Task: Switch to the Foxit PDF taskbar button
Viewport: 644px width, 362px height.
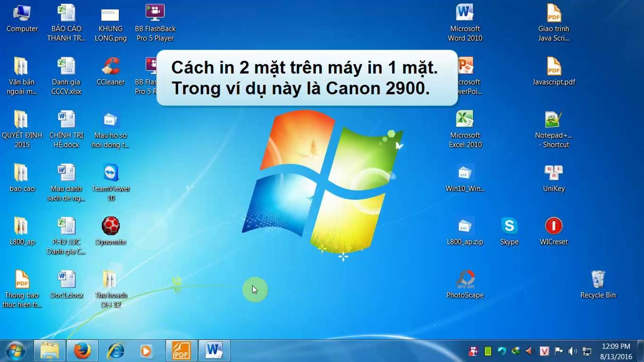Action: [x=181, y=350]
